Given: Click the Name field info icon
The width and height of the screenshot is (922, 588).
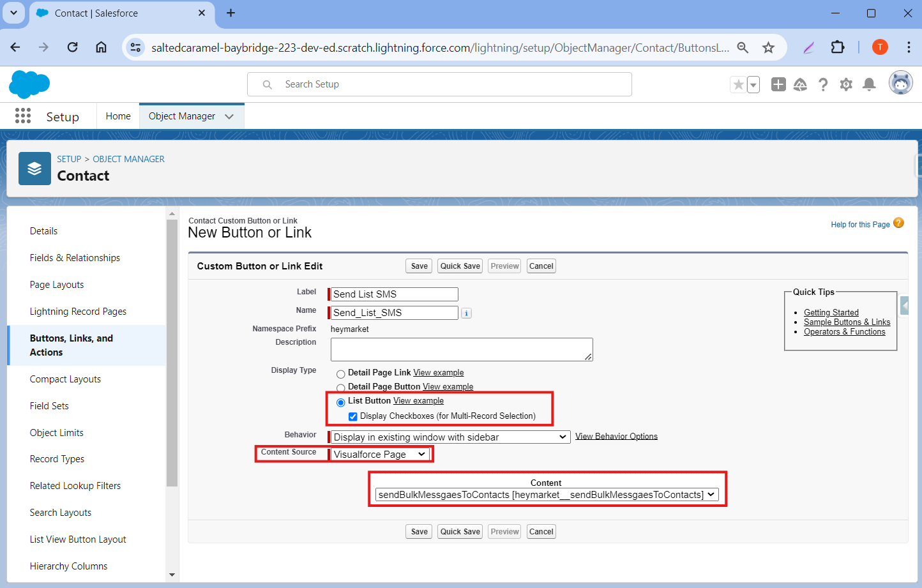Looking at the screenshot, I should coord(467,313).
